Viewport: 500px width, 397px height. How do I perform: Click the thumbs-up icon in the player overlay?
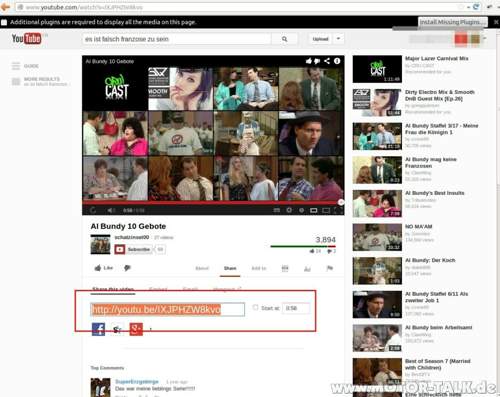[x=309, y=61]
